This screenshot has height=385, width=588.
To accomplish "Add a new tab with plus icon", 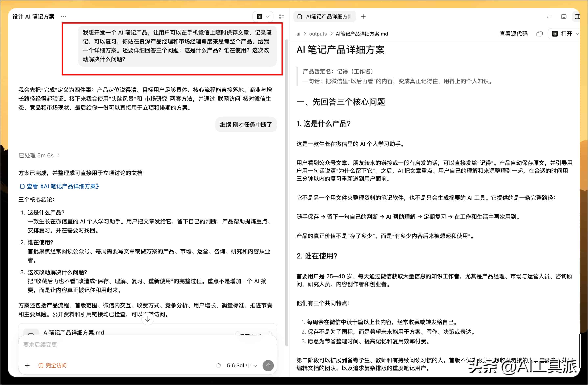I will [x=363, y=17].
